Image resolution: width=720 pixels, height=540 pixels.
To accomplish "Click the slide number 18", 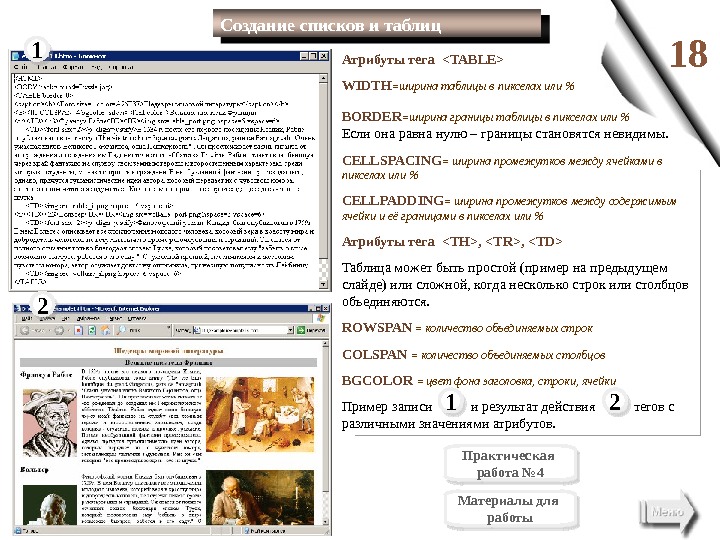I will [x=689, y=54].
